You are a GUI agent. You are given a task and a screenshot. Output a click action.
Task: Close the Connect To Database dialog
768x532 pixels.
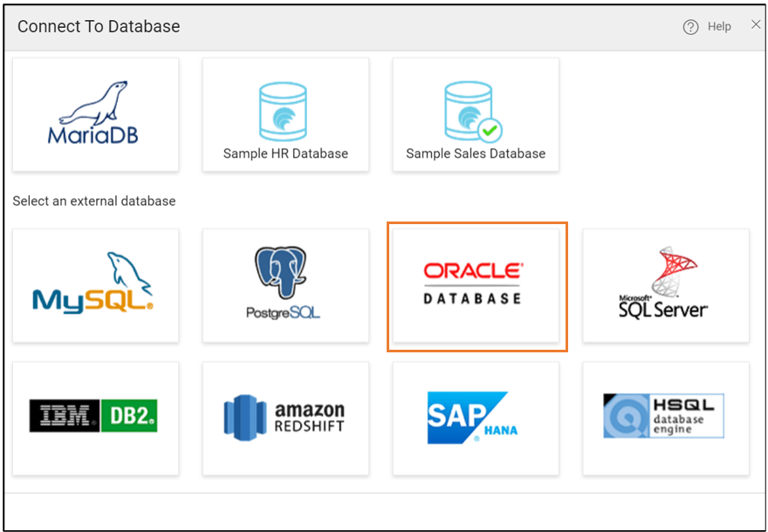[x=756, y=24]
